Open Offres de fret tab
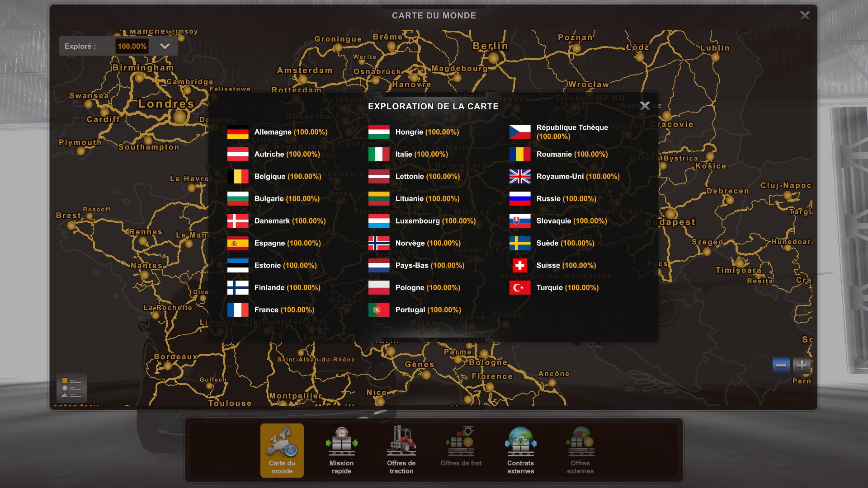 (461, 450)
